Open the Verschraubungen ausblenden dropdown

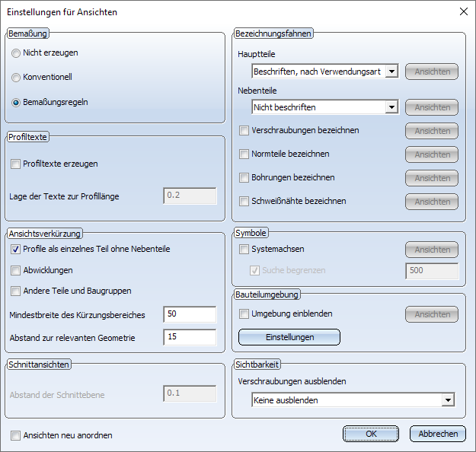click(448, 399)
